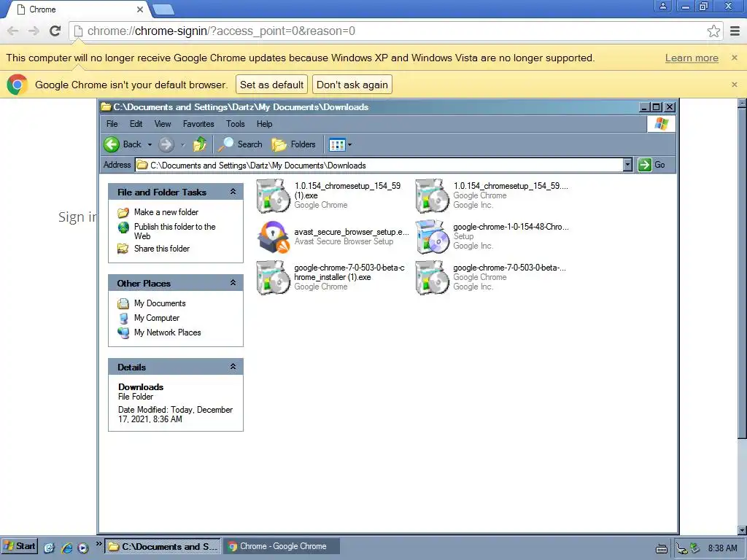Viewport: 747px width, 560px height.
Task: Open the Back button history dropdown arrow
Action: 150,144
